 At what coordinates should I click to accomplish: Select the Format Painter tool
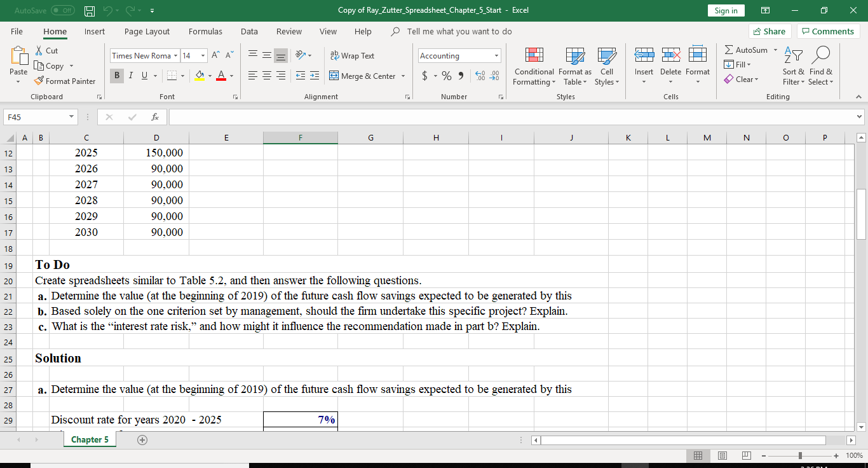click(65, 81)
